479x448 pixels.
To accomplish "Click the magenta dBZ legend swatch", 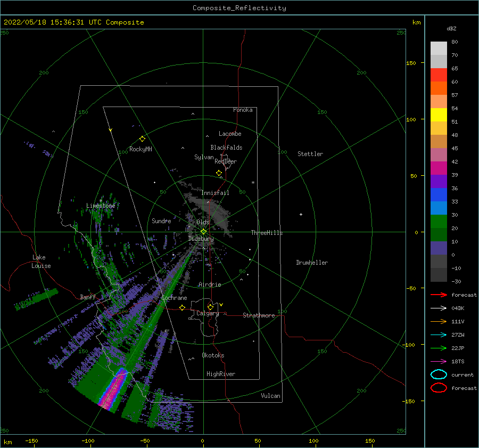I will click(x=439, y=168).
